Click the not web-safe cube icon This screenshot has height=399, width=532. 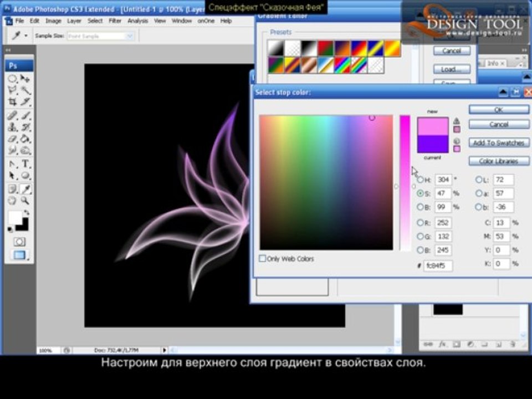coord(457,140)
